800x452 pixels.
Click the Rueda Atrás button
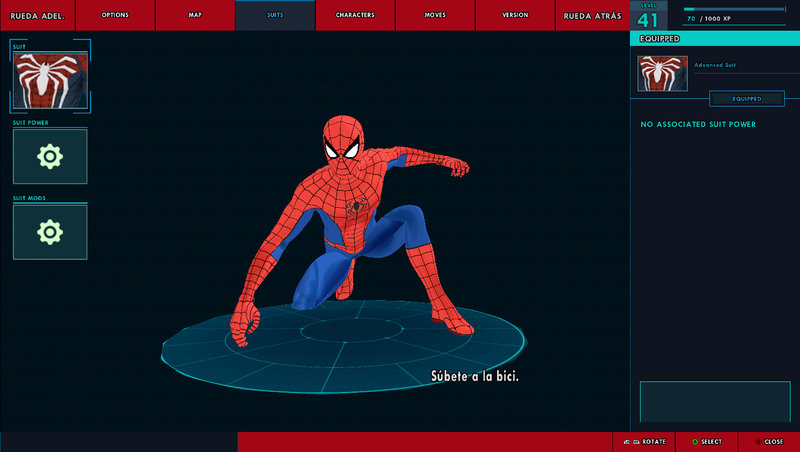[x=592, y=15]
